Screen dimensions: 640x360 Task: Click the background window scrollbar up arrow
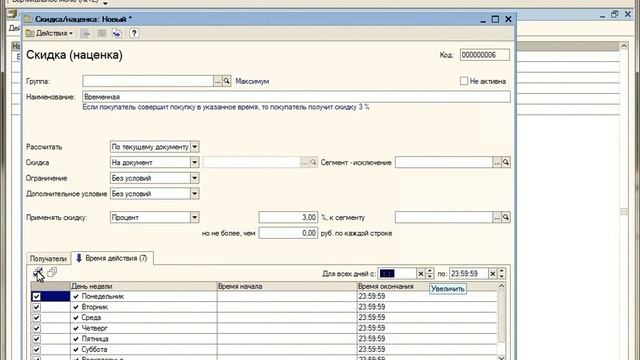pyautogui.click(x=624, y=46)
